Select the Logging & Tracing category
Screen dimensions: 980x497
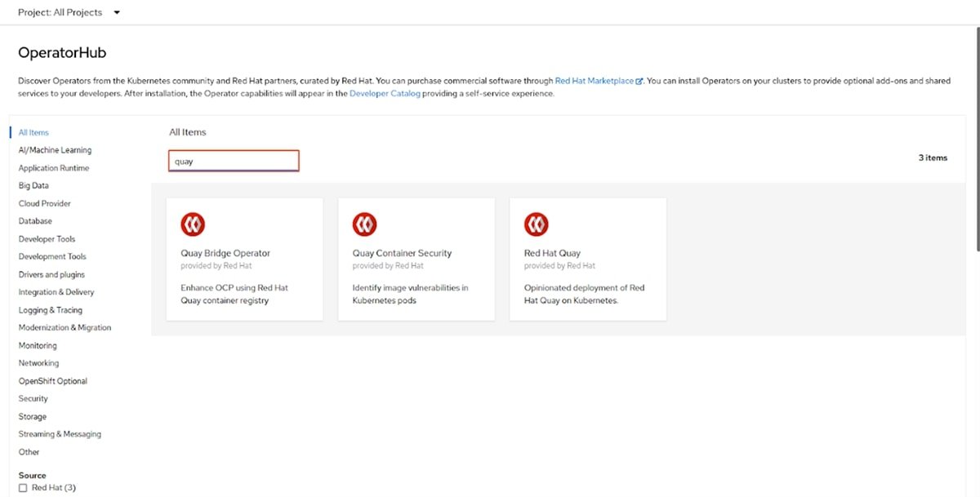pos(51,310)
